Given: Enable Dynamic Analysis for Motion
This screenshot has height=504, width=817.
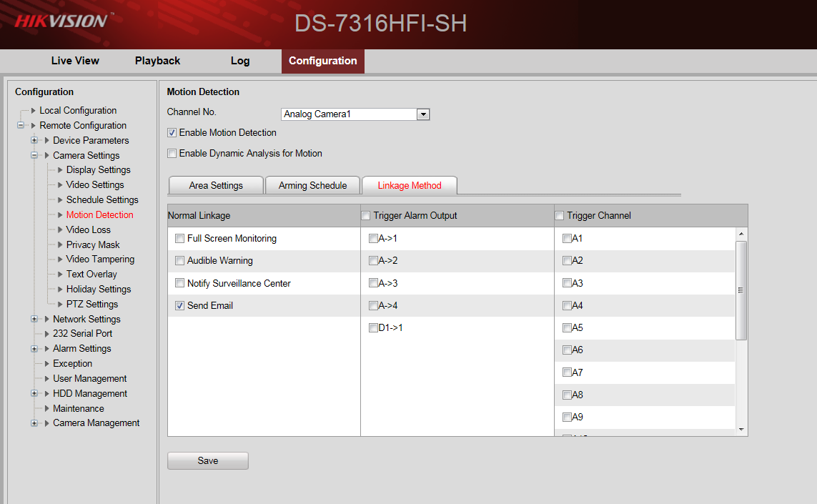Looking at the screenshot, I should (172, 154).
